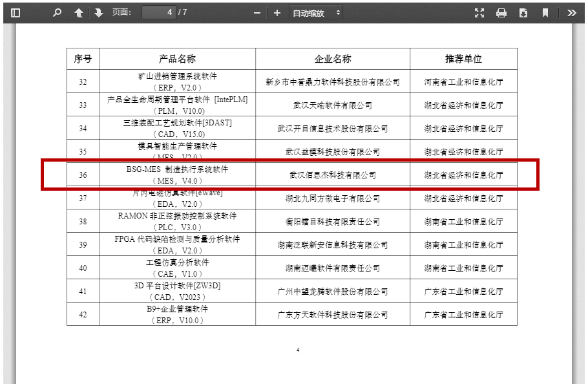
Task: Open the 自动缩放 zoom dropdown
Action: [x=316, y=13]
